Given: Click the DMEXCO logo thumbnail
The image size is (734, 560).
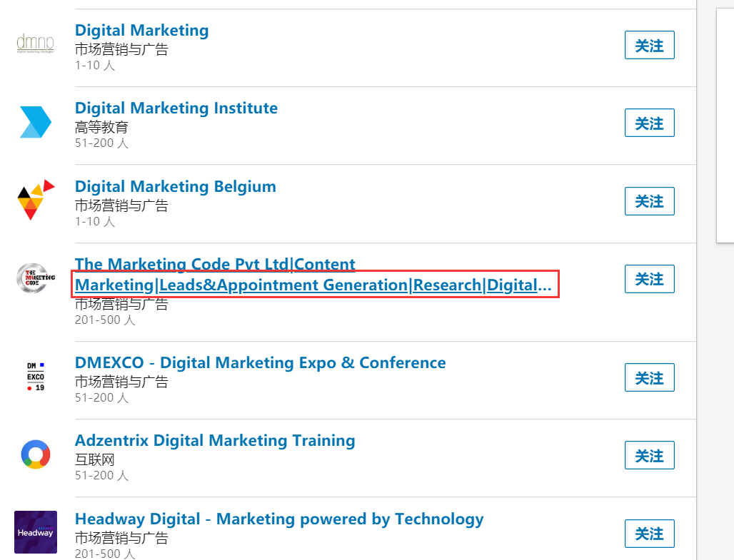Looking at the screenshot, I should (35, 376).
